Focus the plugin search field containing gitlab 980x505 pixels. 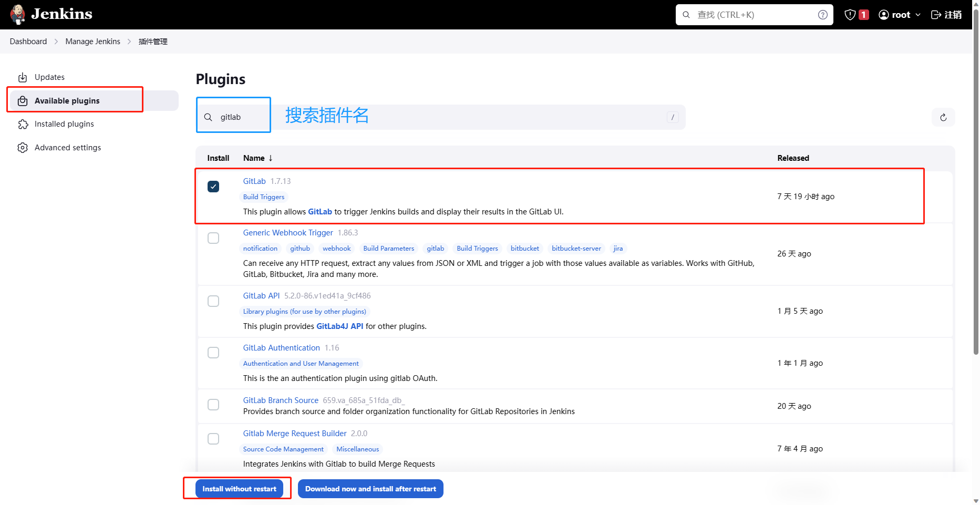tap(441, 117)
